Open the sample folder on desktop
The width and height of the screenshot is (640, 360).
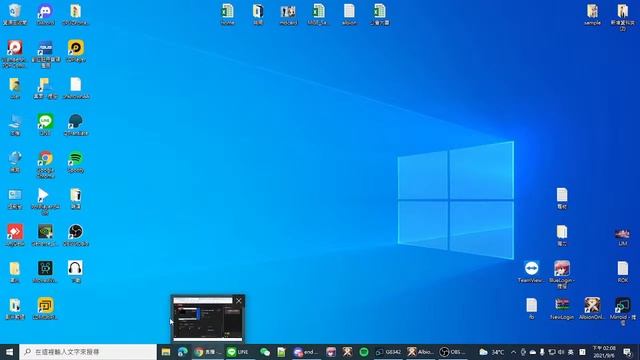(592, 15)
